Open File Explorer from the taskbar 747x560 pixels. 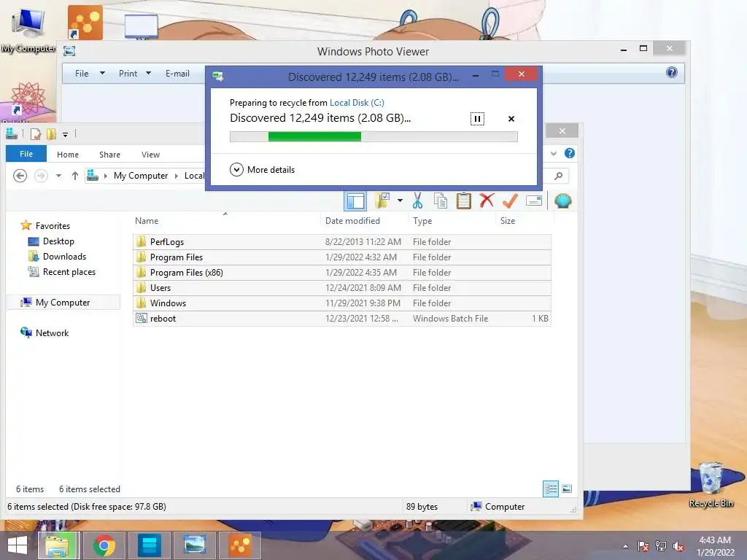pos(60,545)
